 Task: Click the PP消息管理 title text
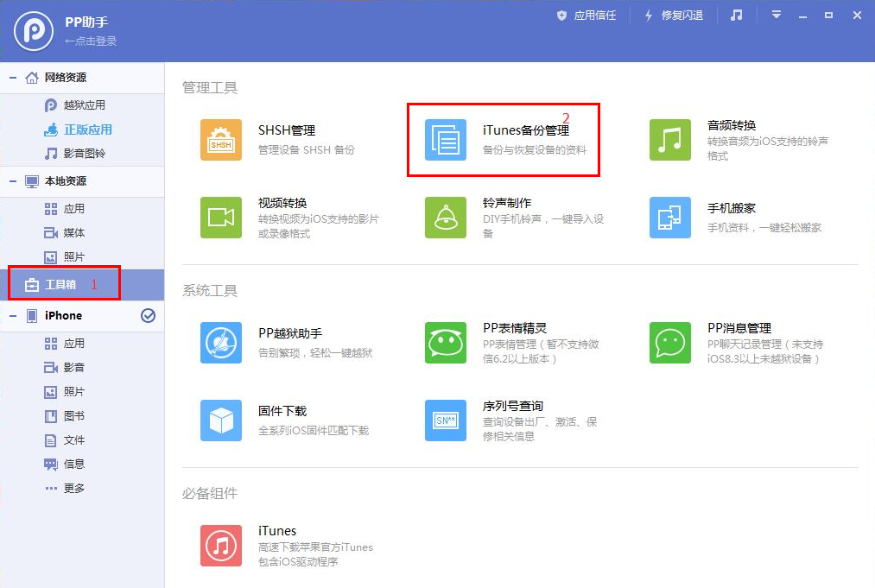pyautogui.click(x=739, y=328)
